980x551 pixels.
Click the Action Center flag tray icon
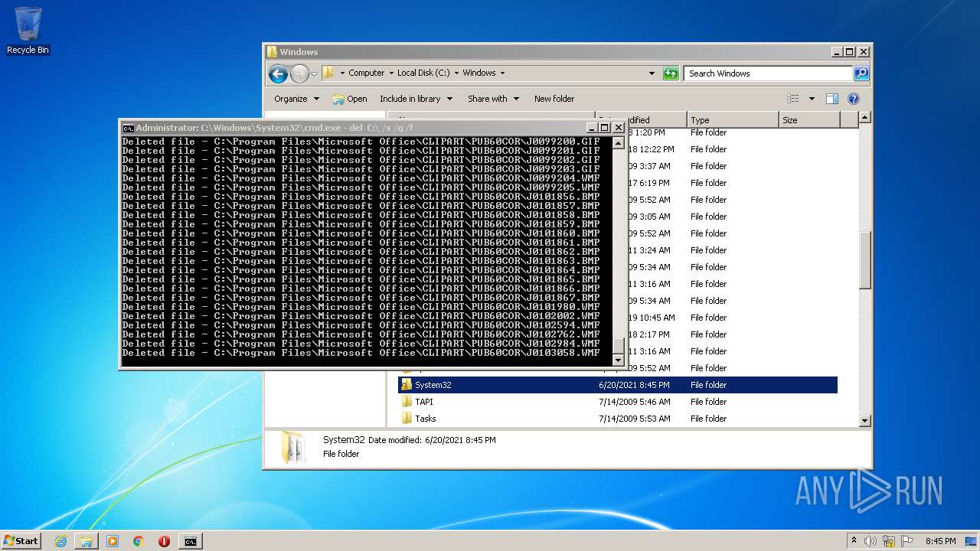click(x=907, y=540)
